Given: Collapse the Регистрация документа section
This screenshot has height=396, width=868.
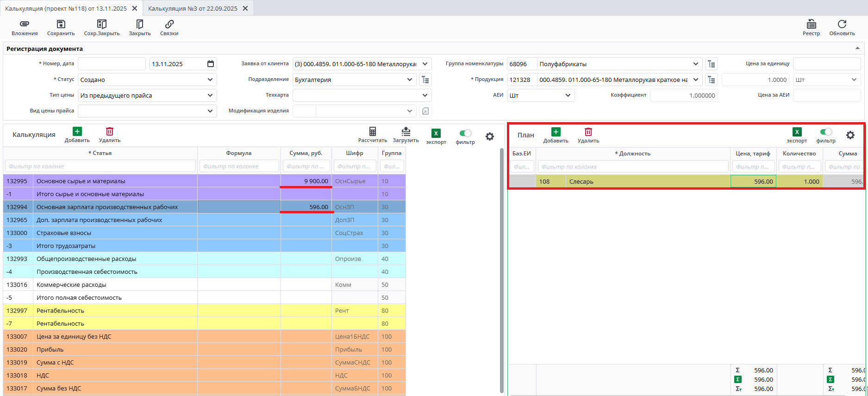Looking at the screenshot, I should (x=857, y=49).
